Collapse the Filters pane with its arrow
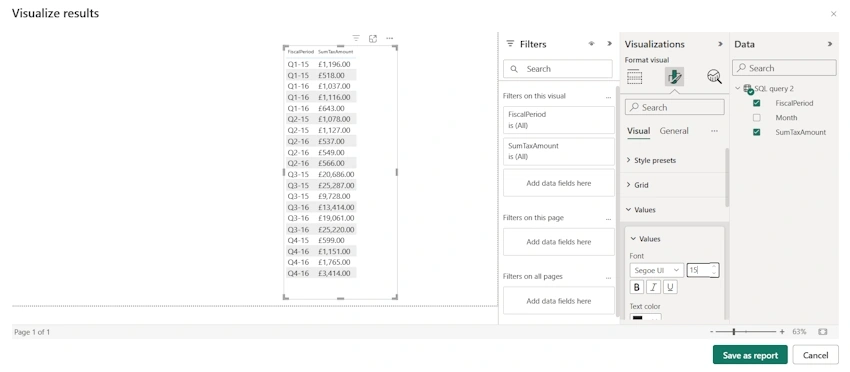The height and width of the screenshot is (372, 850). [x=609, y=44]
